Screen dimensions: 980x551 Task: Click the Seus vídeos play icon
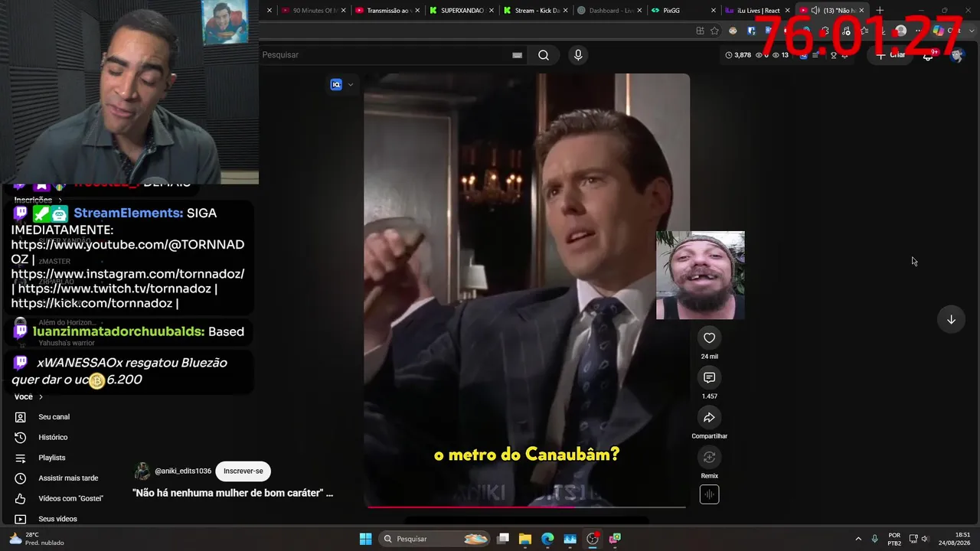pyautogui.click(x=21, y=519)
